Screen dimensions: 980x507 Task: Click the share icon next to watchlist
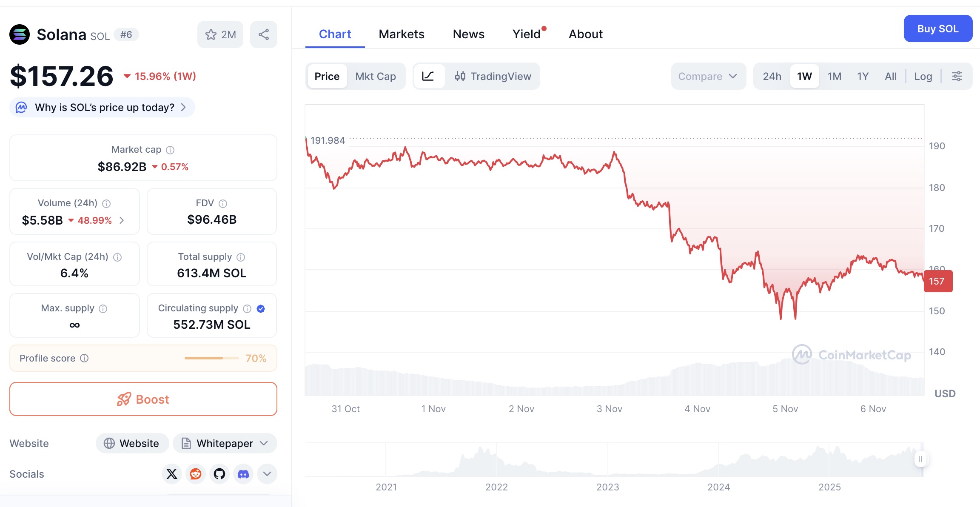point(264,34)
